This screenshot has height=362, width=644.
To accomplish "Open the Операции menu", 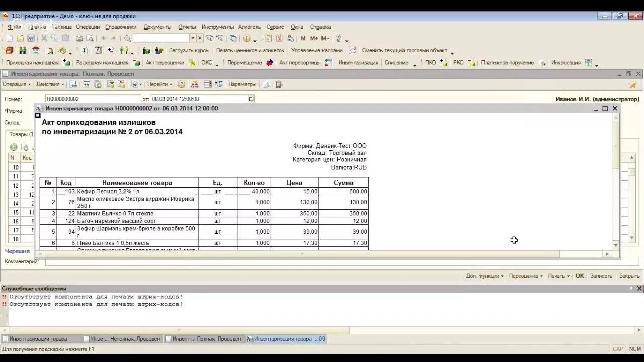I will (x=88, y=27).
